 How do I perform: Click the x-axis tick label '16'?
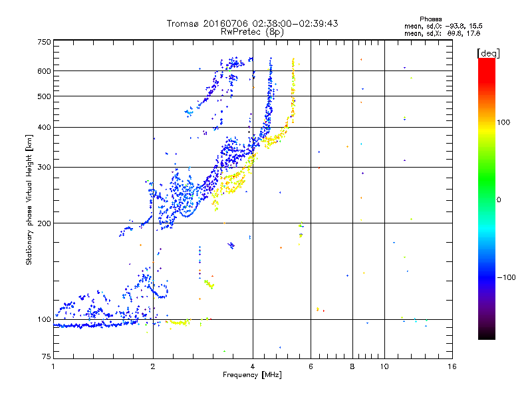(x=452, y=366)
